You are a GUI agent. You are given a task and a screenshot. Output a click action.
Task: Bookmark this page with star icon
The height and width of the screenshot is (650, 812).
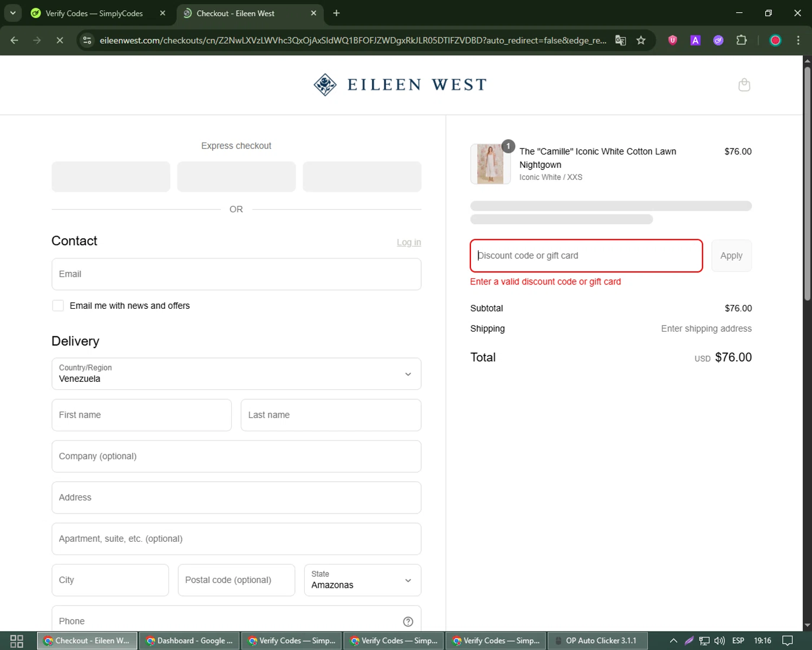641,40
